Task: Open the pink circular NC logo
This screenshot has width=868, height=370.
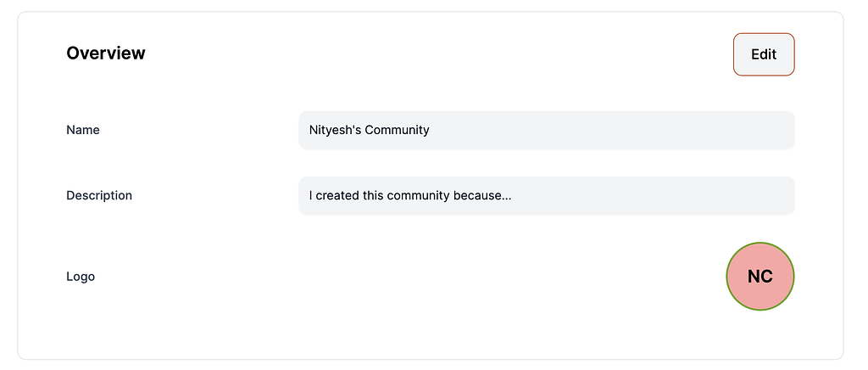Action: click(760, 277)
